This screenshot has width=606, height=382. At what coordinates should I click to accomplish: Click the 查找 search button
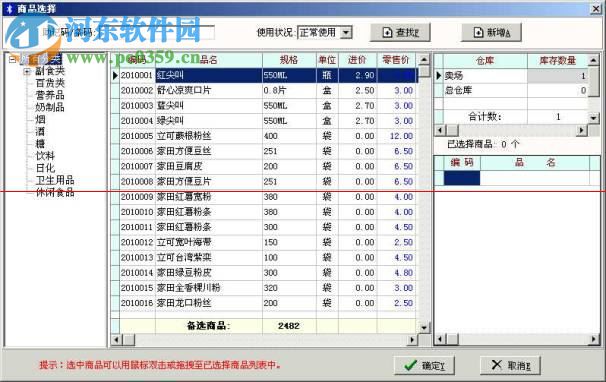(400, 32)
